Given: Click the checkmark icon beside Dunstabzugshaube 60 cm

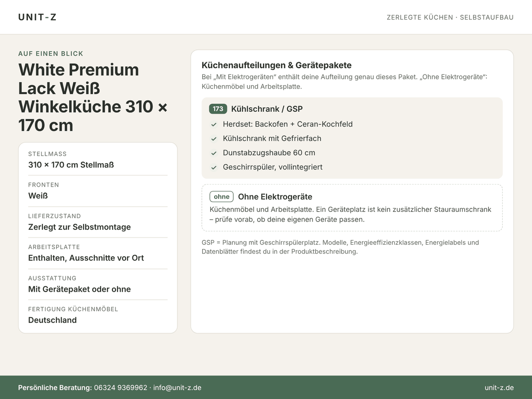Looking at the screenshot, I should point(214,153).
